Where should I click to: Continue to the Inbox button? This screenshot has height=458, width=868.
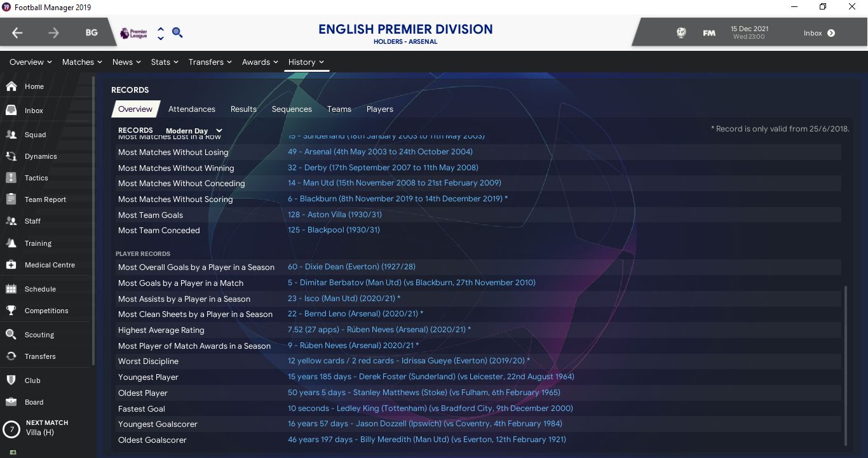pos(819,33)
